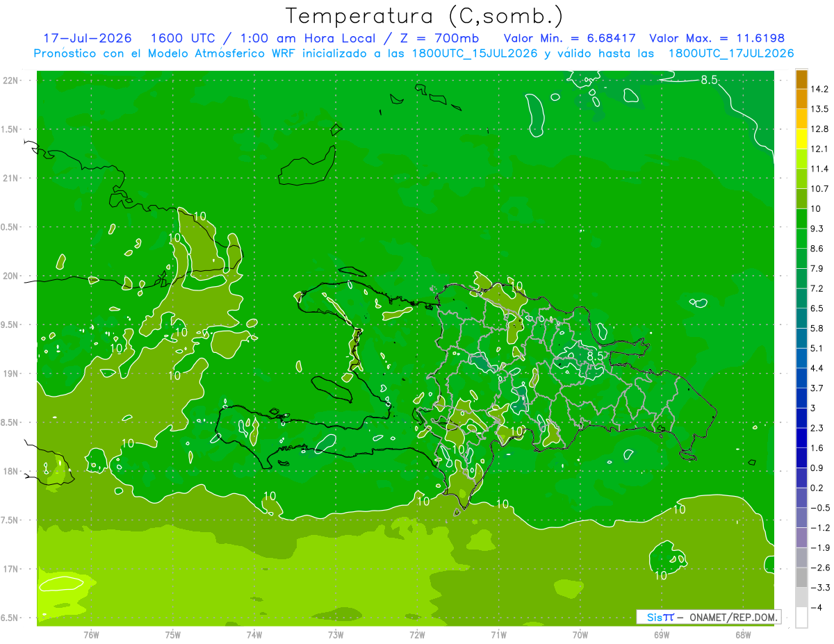
Task: Click the 0.2 colorbar value
Action: pos(817,488)
